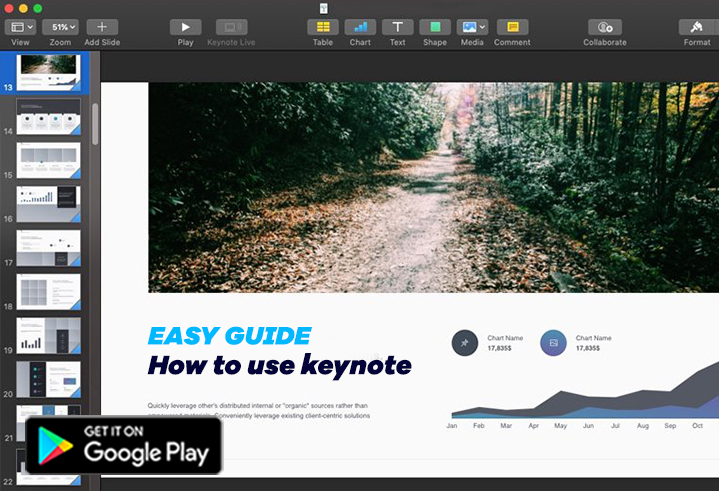
Task: Click the forest path image on slide
Action: coord(433,187)
